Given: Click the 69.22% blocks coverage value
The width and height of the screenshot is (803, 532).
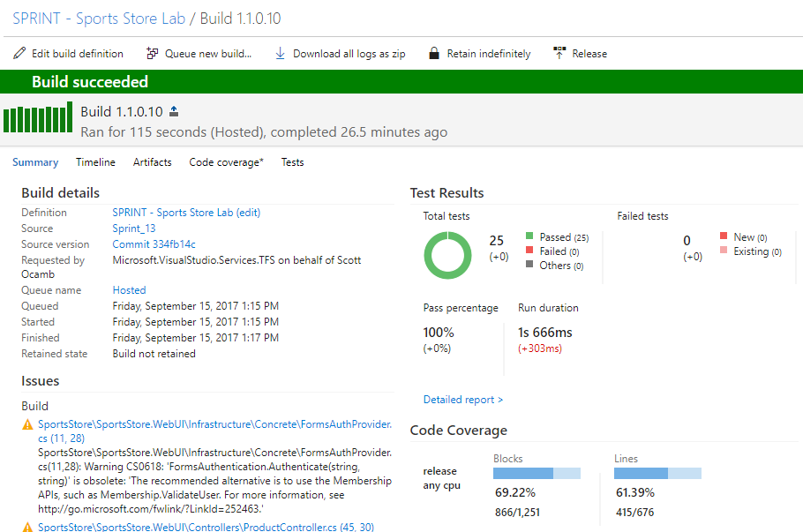Looking at the screenshot, I should 515,492.
